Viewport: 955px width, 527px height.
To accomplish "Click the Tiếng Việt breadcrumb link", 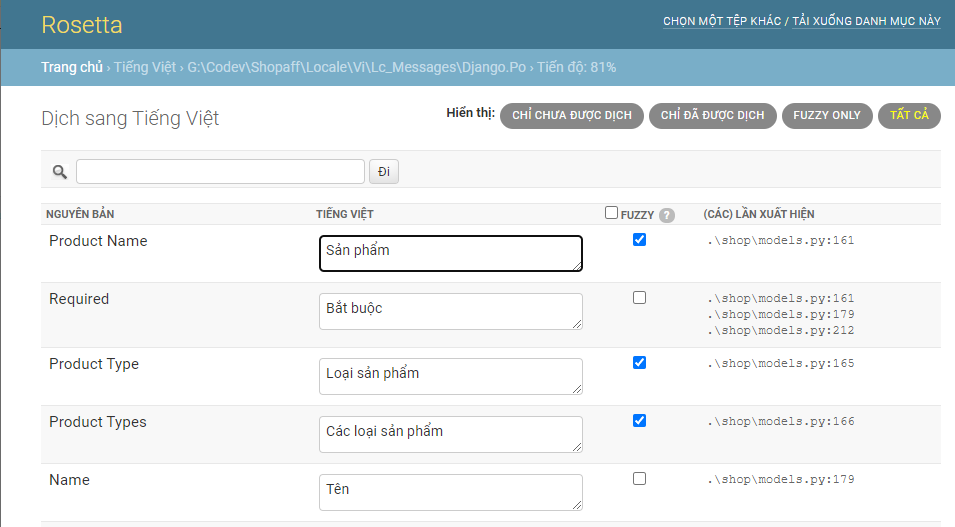I will click(145, 68).
